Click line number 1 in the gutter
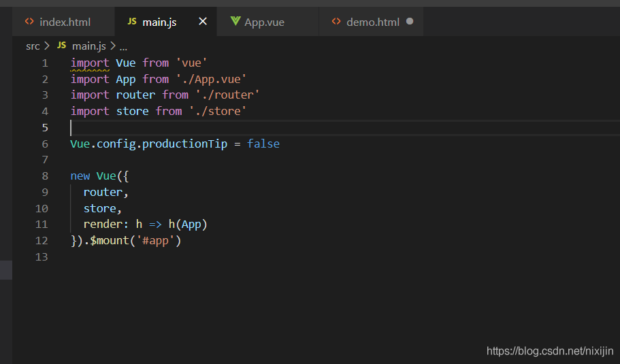 pyautogui.click(x=45, y=63)
